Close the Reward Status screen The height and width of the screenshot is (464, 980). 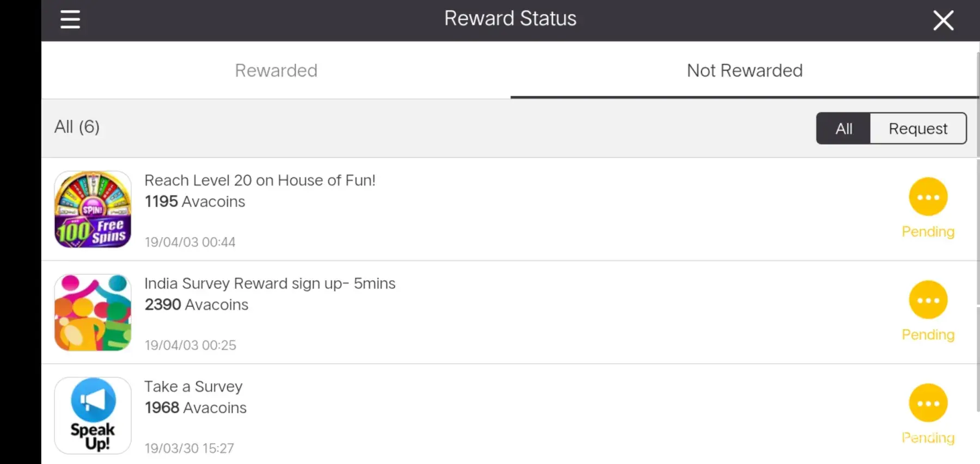[943, 21]
